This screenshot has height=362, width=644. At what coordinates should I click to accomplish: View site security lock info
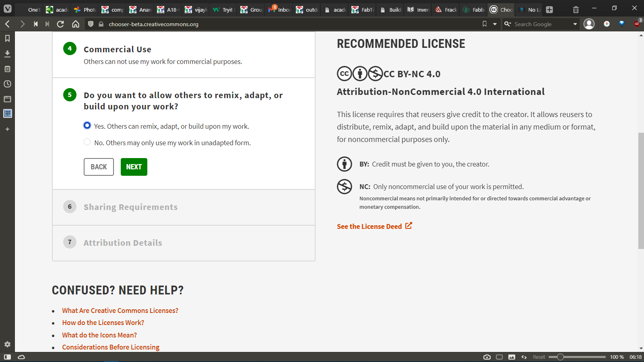[101, 24]
